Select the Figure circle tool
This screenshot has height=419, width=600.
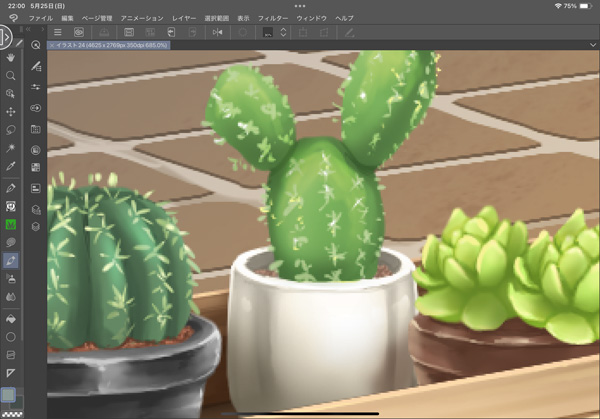coord(11,337)
